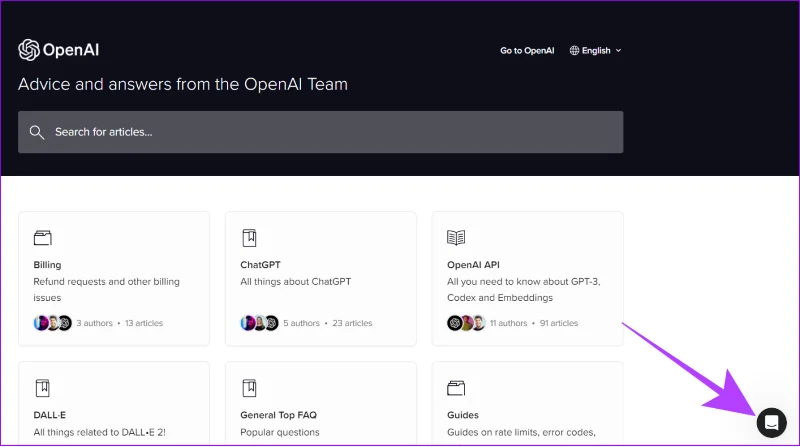Open the chat messenger bubble icon
Image resolution: width=800 pixels, height=447 pixels.
(771, 423)
